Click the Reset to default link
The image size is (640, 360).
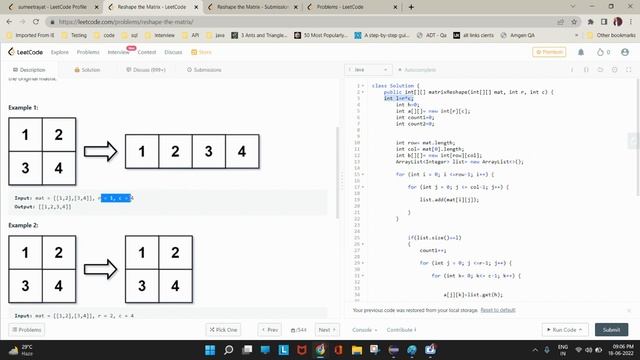point(498,310)
